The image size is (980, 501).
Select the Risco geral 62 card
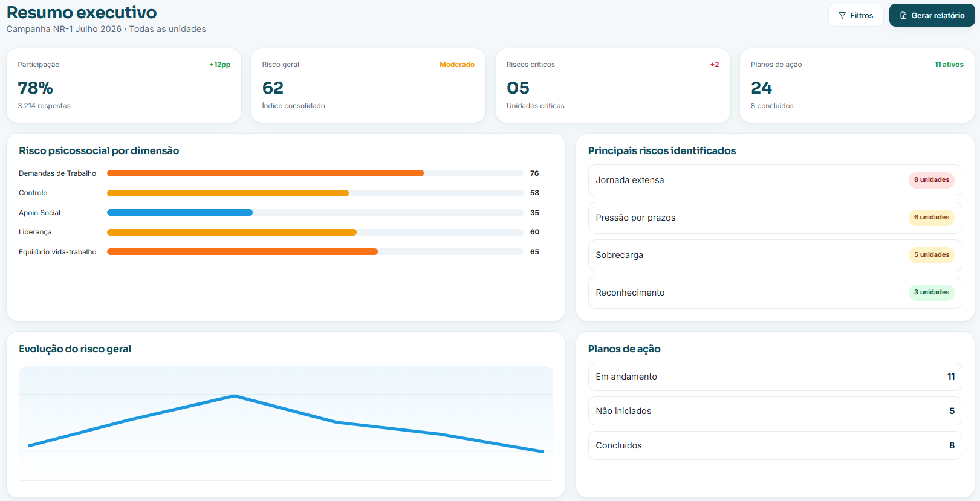(368, 86)
